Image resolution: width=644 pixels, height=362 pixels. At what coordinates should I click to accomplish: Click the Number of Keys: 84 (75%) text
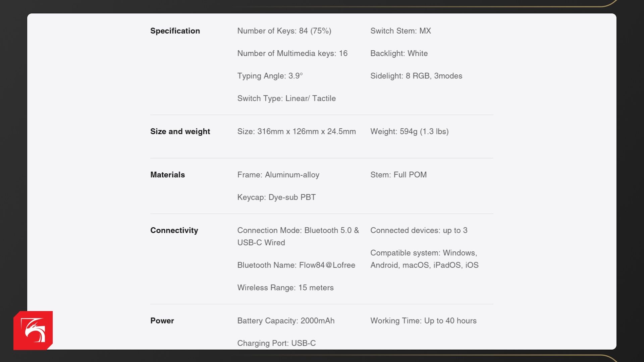click(284, 31)
